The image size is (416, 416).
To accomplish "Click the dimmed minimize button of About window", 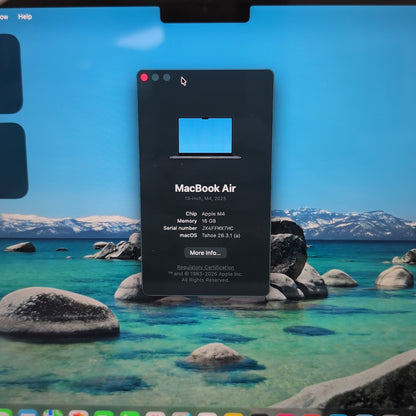I will click(155, 78).
